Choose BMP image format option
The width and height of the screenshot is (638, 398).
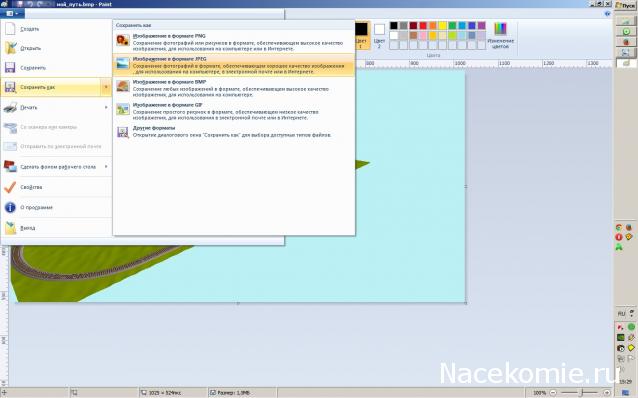[234, 88]
